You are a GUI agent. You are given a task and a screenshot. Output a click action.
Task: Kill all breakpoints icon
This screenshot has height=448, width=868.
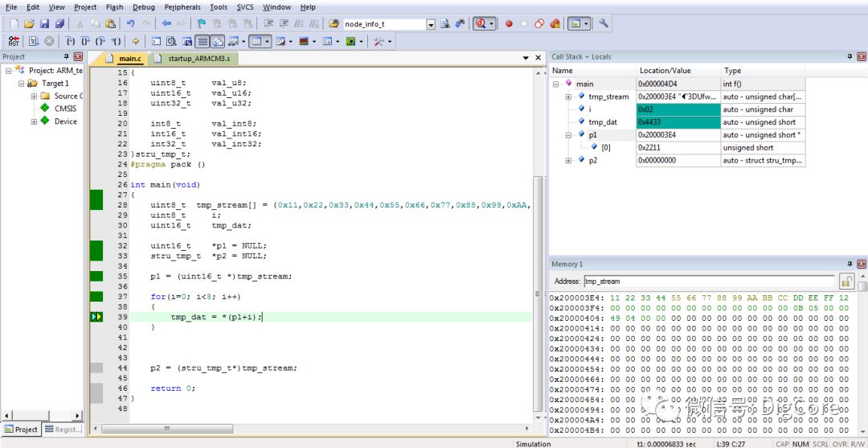pos(555,24)
